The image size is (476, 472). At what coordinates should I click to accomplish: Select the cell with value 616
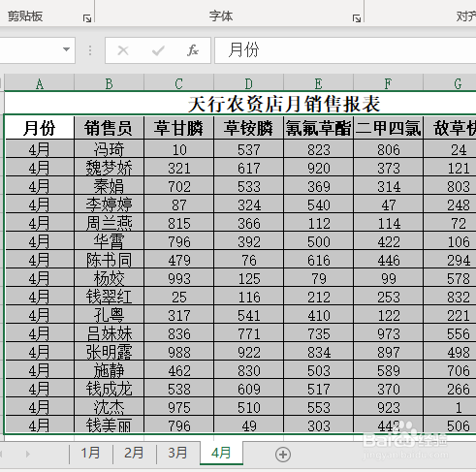click(x=319, y=260)
